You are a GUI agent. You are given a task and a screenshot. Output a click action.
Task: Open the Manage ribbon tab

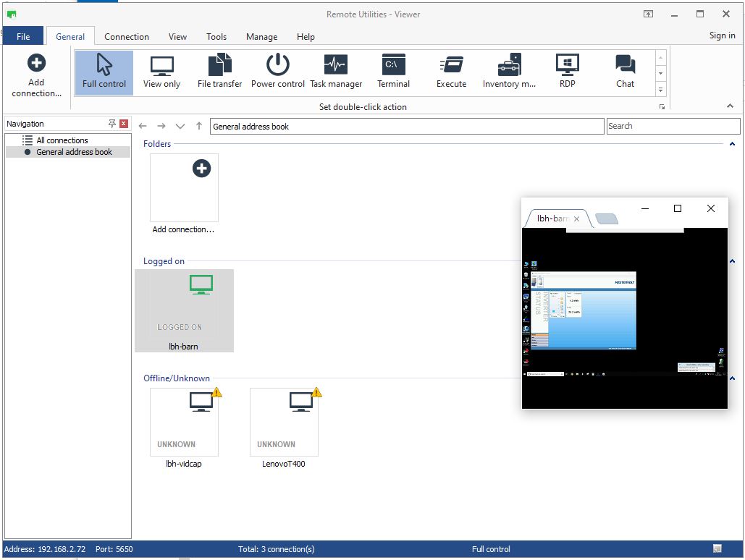pos(261,36)
